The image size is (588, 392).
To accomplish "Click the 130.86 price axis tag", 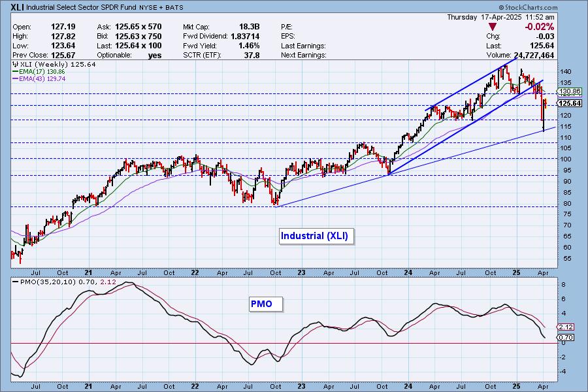I will click(x=569, y=91).
